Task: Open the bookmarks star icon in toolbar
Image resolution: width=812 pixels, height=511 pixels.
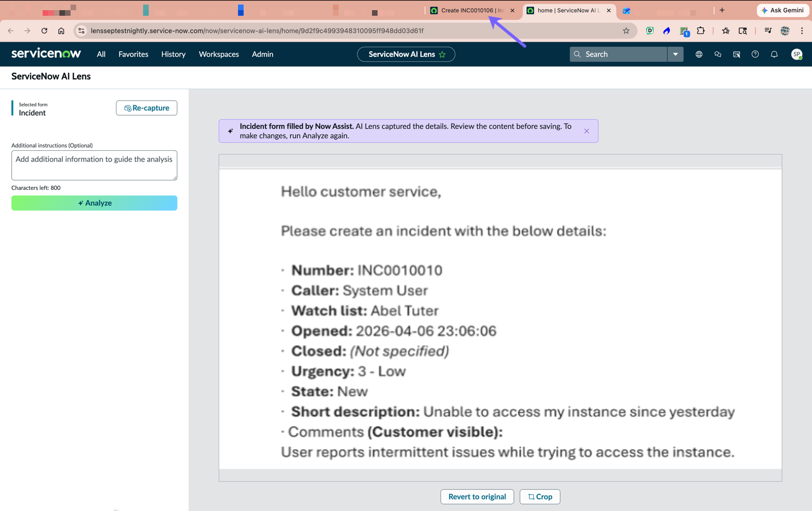Action: click(726, 31)
